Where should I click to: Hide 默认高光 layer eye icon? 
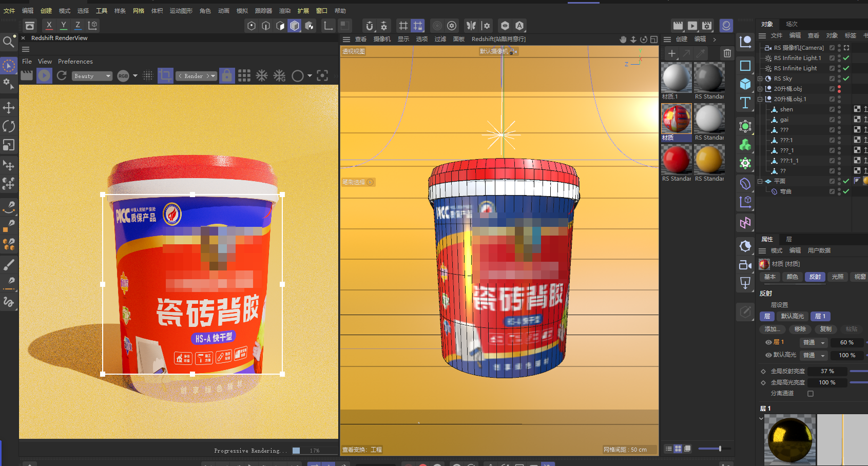coord(768,355)
